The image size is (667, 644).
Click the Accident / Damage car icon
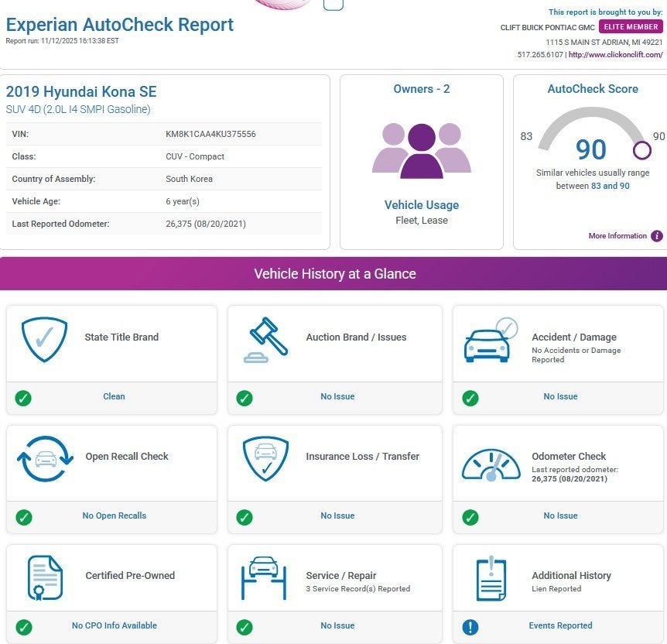[489, 340]
